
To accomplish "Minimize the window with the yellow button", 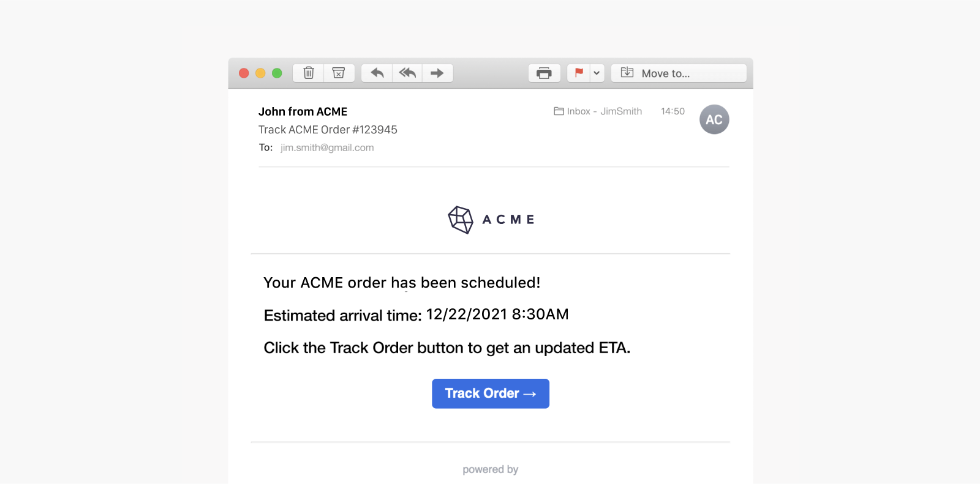I will (260, 73).
